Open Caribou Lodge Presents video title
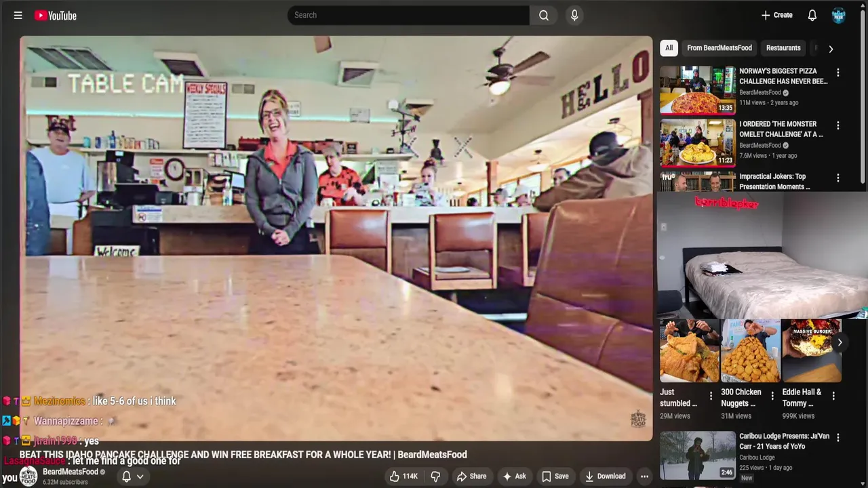Viewport: 868px width, 488px height. (x=784, y=441)
